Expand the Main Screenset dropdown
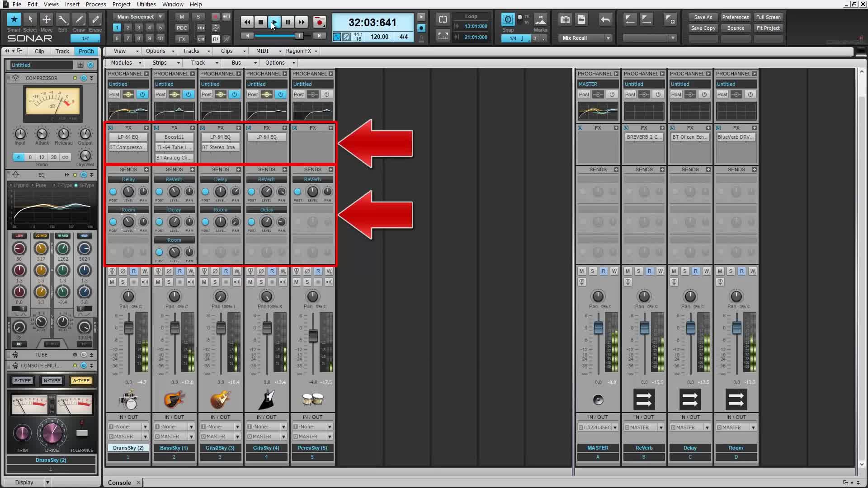The width and height of the screenshot is (868, 488). (x=160, y=17)
